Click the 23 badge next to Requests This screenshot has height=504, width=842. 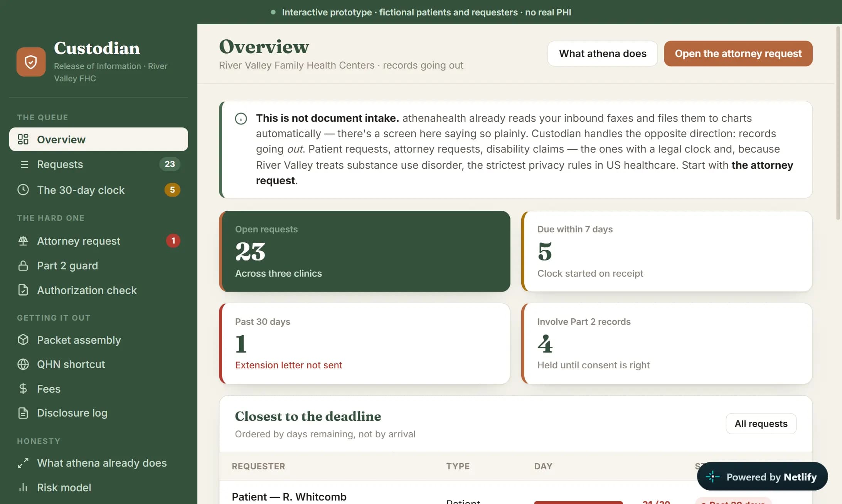click(x=170, y=164)
